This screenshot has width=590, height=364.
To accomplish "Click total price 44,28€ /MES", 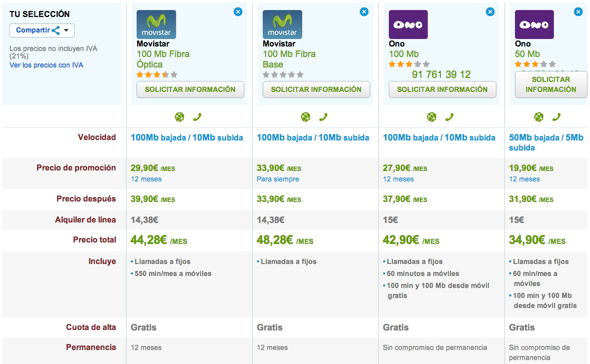I will (x=159, y=240).
